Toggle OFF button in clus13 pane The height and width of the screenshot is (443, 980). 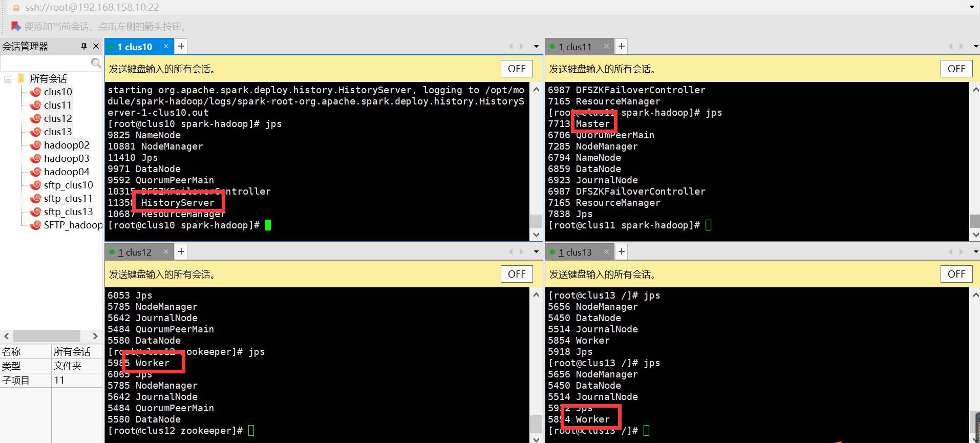coord(956,274)
